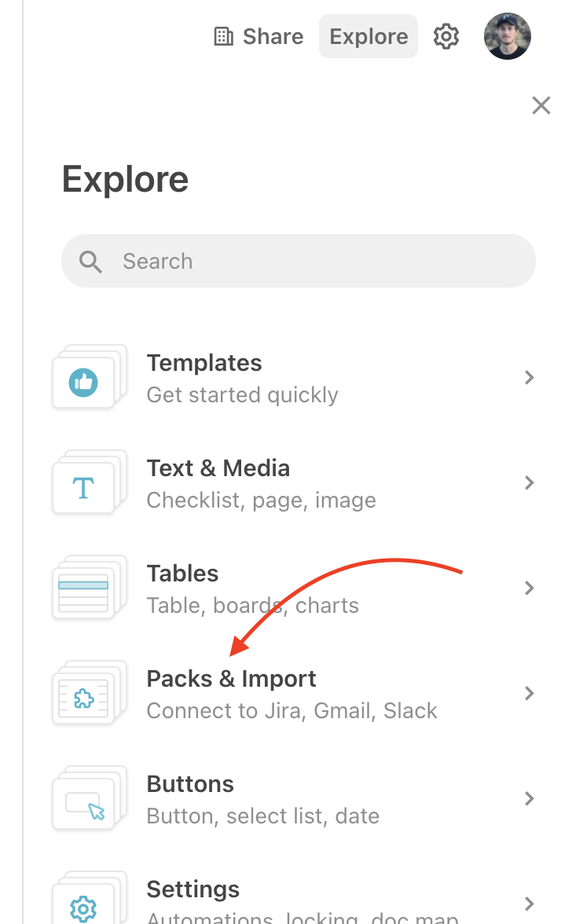Viewport: 561px width, 924px height.
Task: Open the Share button
Action: (258, 36)
